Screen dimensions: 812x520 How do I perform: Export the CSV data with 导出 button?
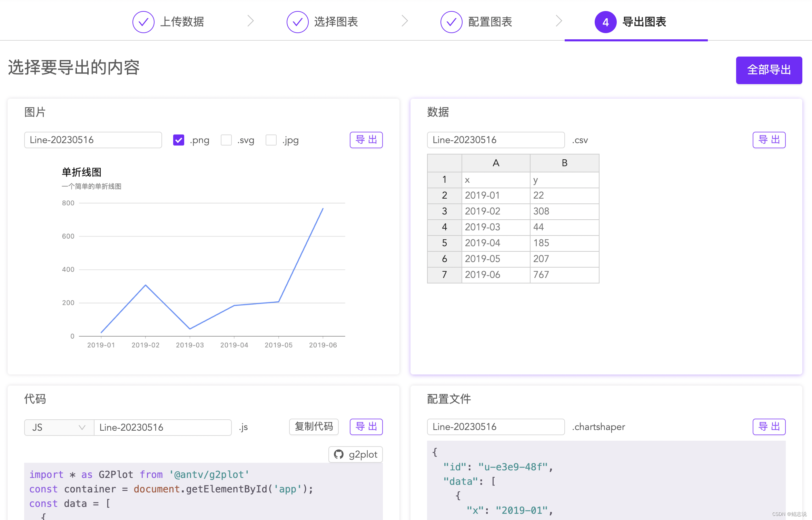point(769,140)
